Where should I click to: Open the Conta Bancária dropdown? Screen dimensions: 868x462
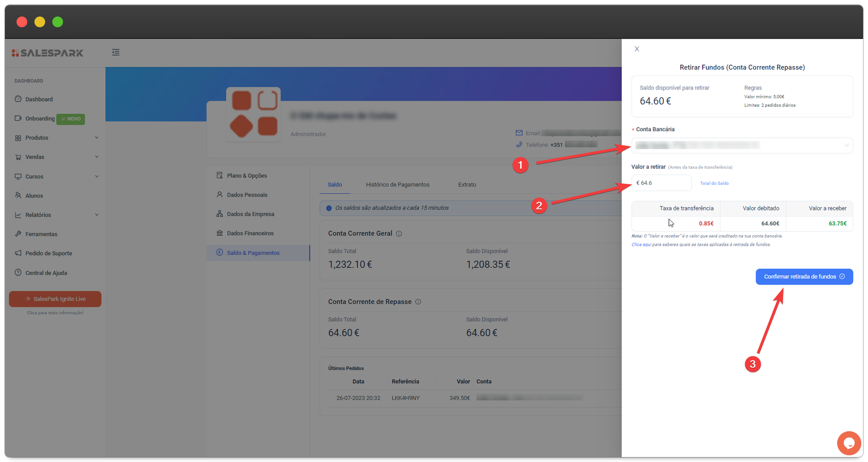click(x=742, y=145)
